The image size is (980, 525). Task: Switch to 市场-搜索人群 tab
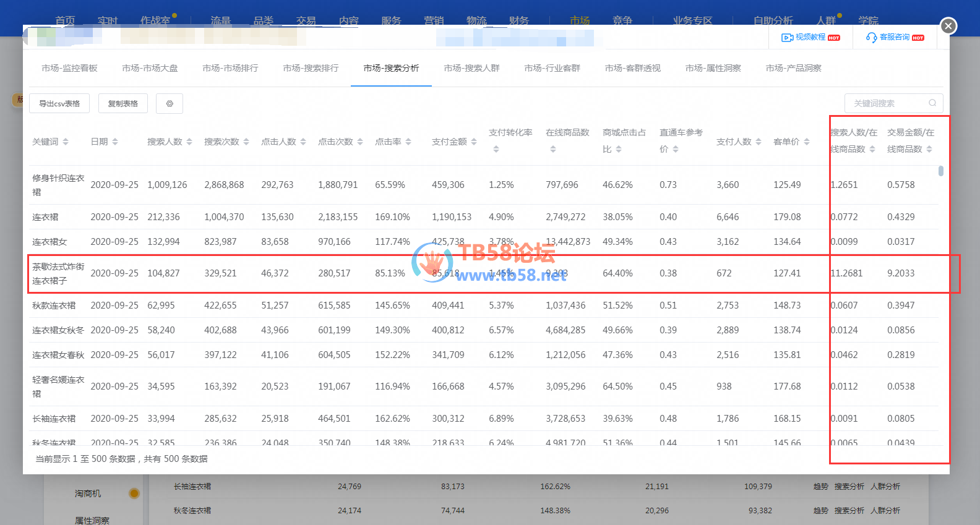pyautogui.click(x=471, y=68)
